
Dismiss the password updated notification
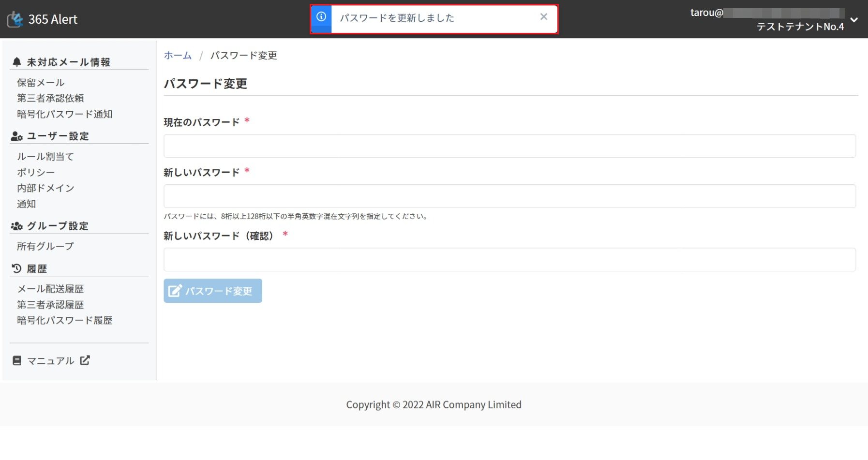click(543, 17)
